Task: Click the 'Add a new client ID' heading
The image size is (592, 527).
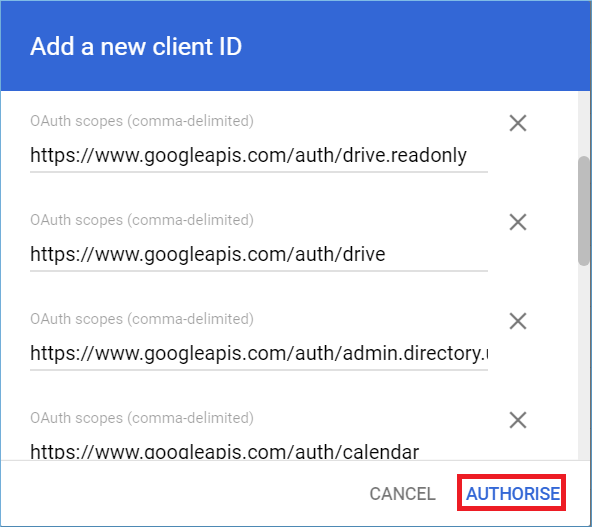Action: (136, 46)
